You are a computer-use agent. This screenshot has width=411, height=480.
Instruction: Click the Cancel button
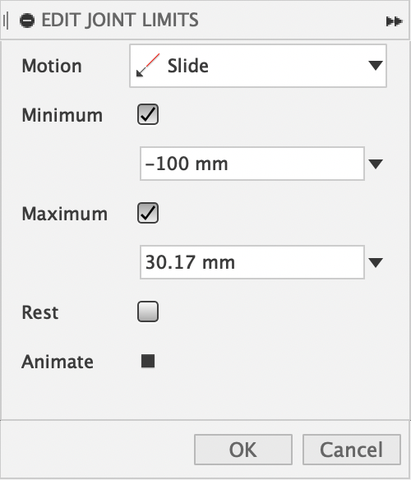click(x=352, y=449)
